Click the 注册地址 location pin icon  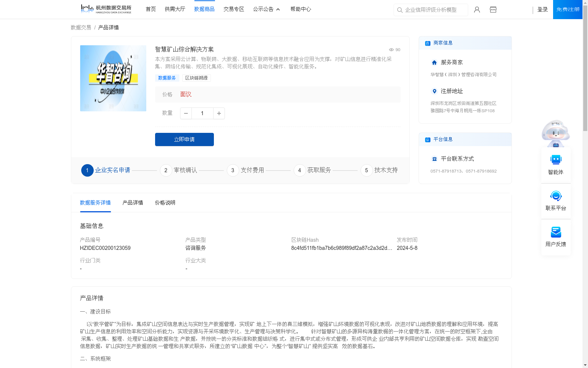(x=434, y=91)
